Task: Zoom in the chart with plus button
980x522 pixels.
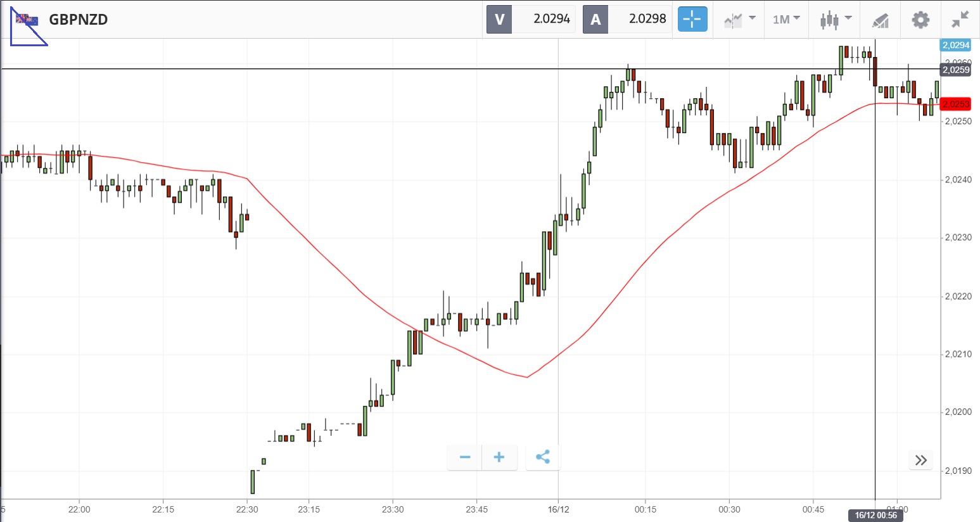Action: tap(499, 457)
